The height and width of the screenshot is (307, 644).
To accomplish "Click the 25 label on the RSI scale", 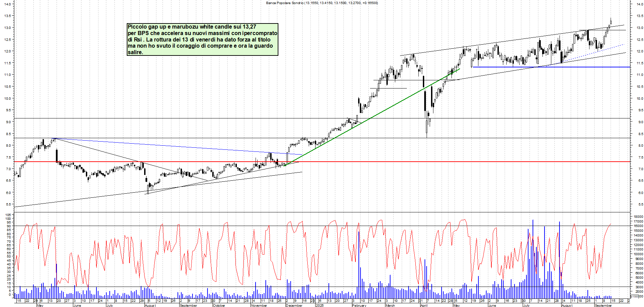I will click(x=9, y=276).
